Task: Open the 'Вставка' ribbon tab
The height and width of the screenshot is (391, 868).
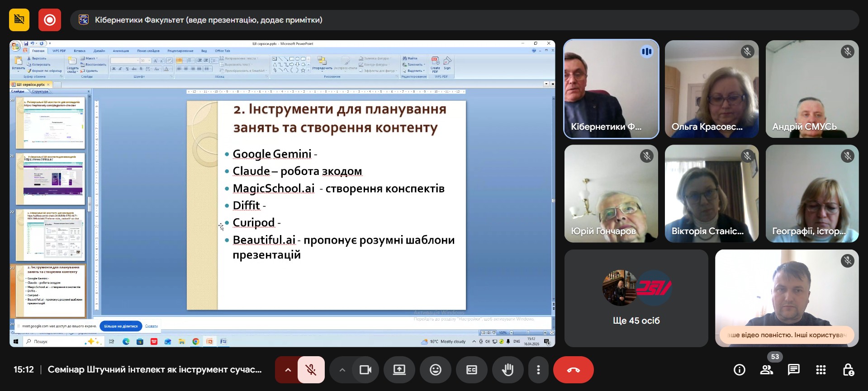Action: [x=80, y=51]
